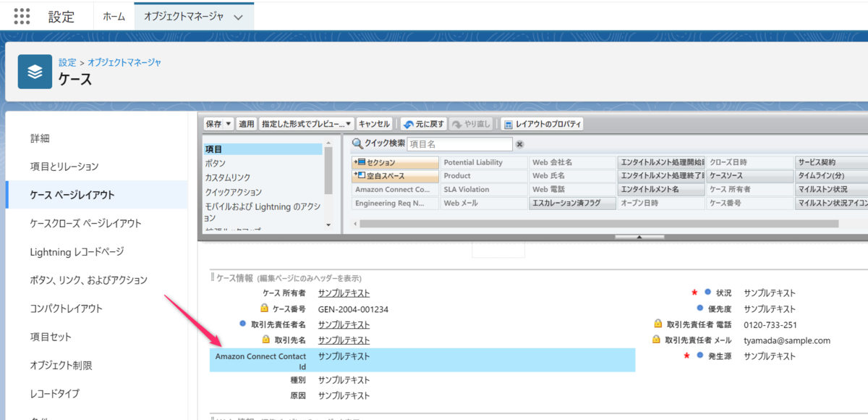Click red required star beside 状況
Image resolution: width=868 pixels, height=420 pixels.
[694, 293]
